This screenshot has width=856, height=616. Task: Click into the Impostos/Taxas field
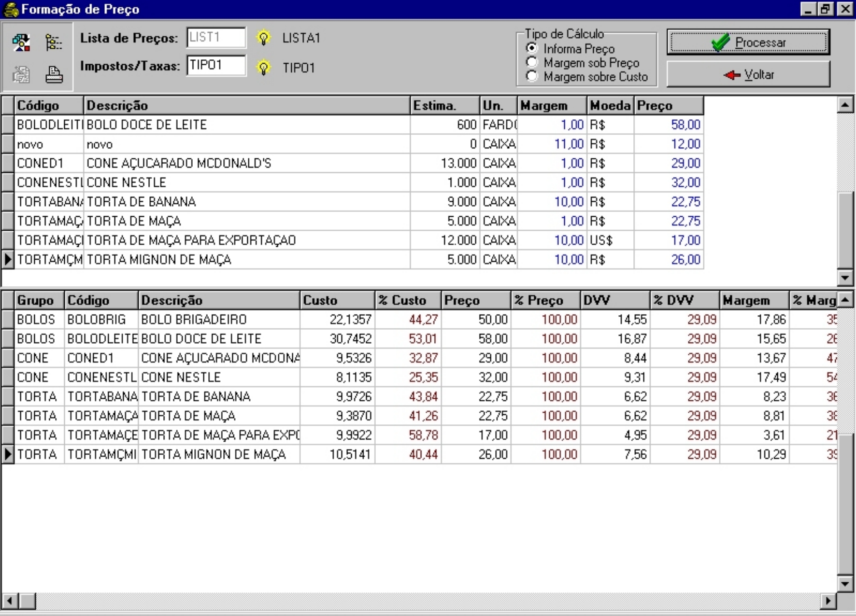[x=216, y=66]
